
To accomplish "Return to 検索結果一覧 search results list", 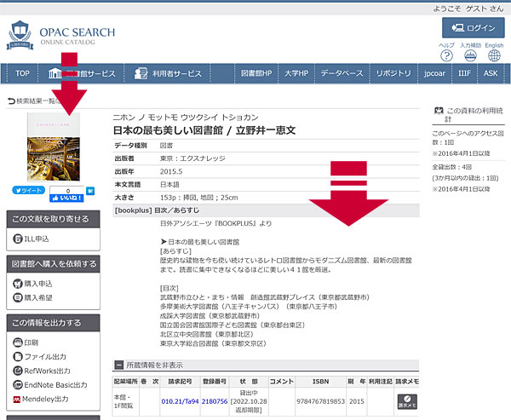I will [34, 101].
